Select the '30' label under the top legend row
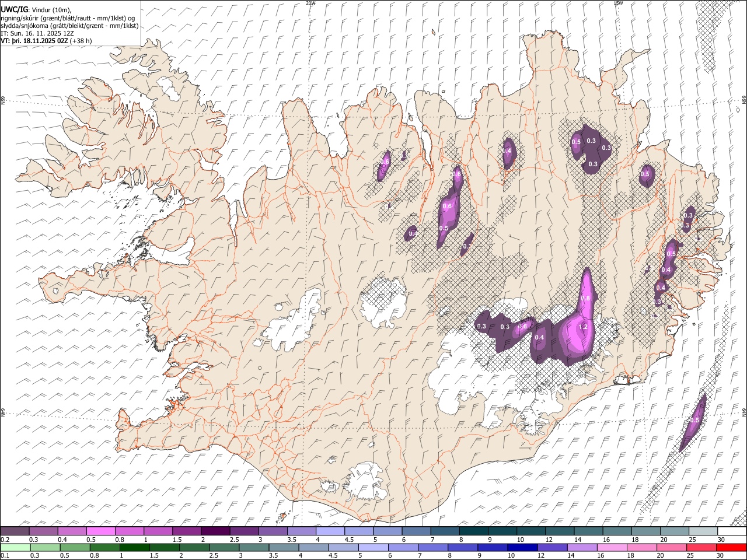Image resolution: width=747 pixels, height=560 pixels. tap(721, 540)
